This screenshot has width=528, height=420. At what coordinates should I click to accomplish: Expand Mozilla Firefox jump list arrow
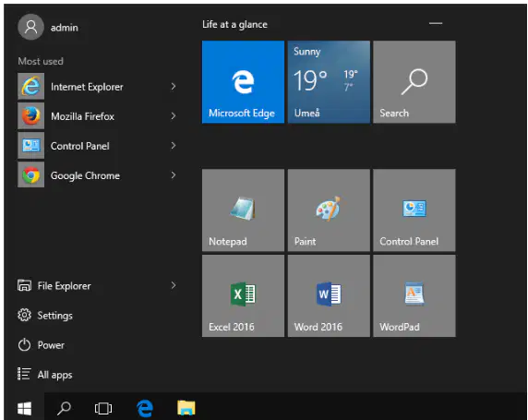pyautogui.click(x=174, y=116)
